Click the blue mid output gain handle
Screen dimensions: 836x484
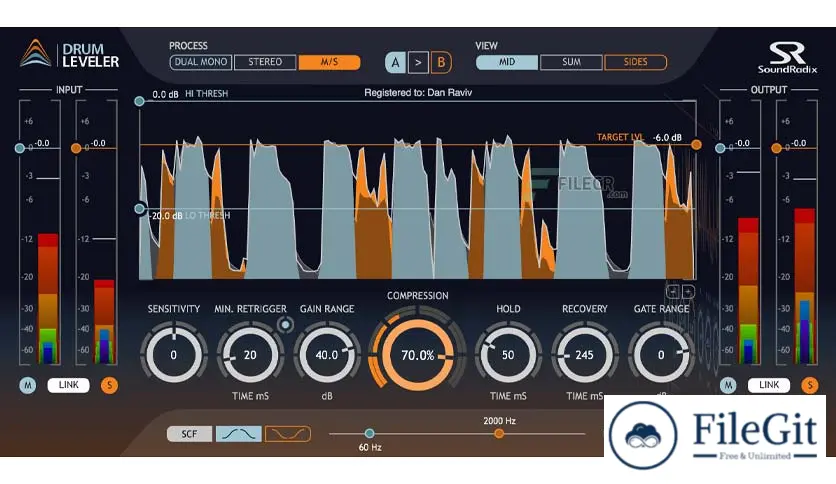[x=720, y=148]
